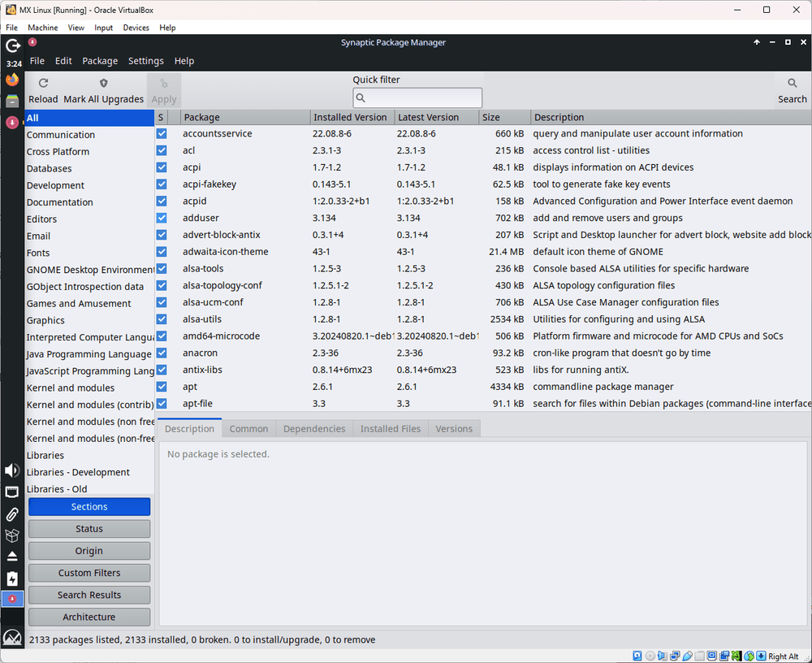Click the red updater icon below file manager
Viewport: 812px width, 663px height.
tap(12, 123)
